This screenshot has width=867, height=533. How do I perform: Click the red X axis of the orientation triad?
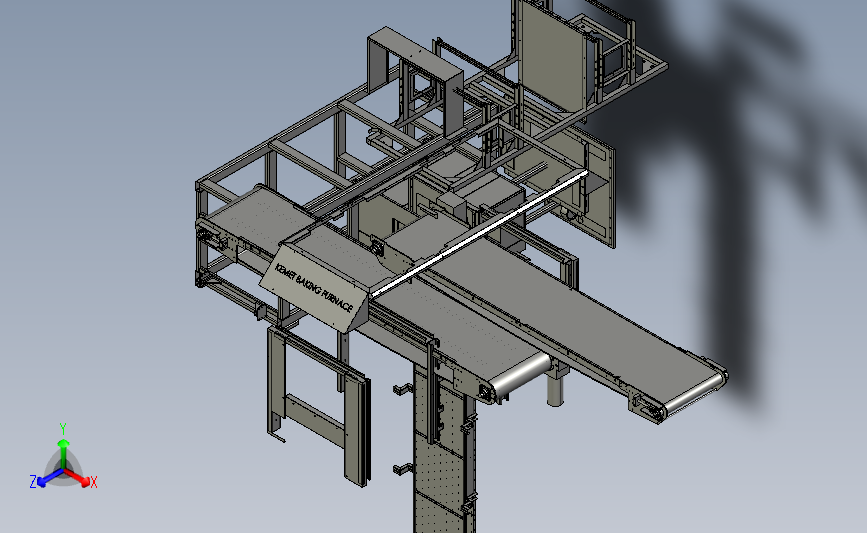click(76, 477)
